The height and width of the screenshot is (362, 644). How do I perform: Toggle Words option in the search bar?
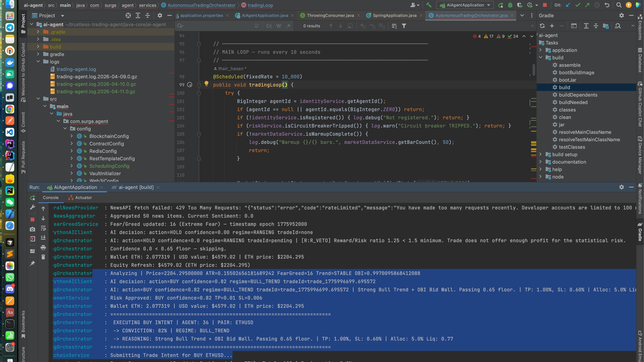[279, 26]
